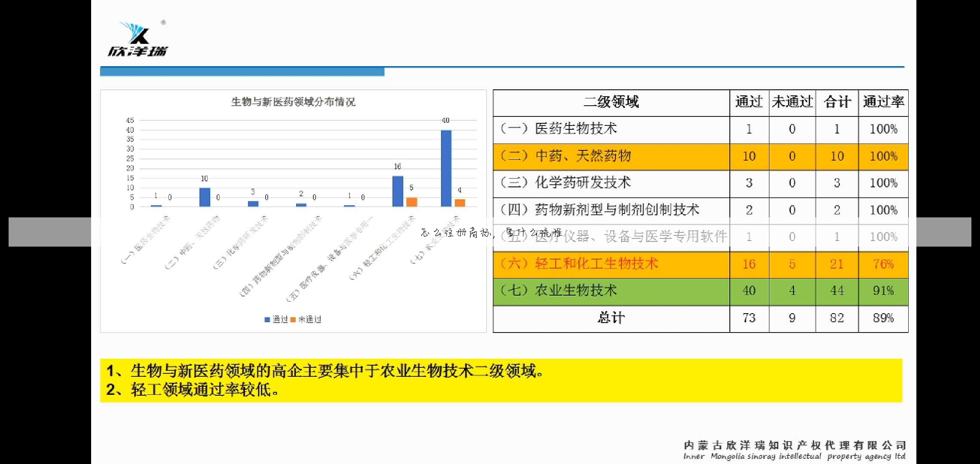Click the blue bar labeled 10
Viewport: 980px width, 464px height.
(205, 197)
